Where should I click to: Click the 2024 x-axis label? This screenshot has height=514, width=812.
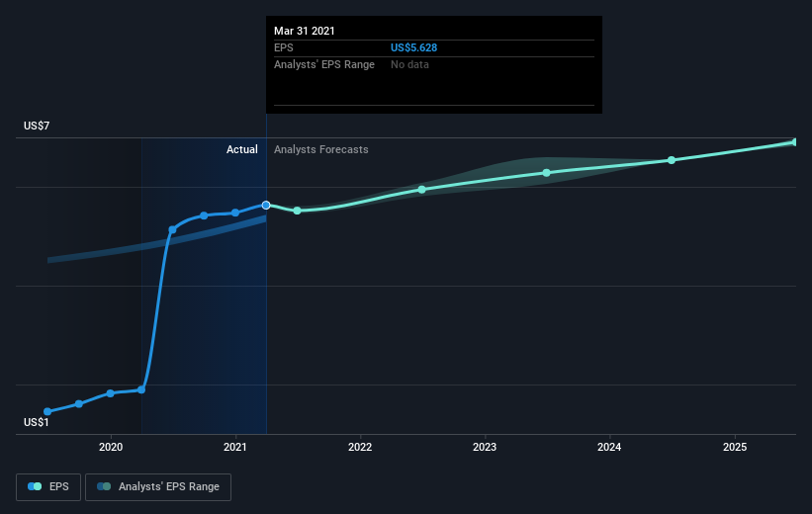[609, 448]
